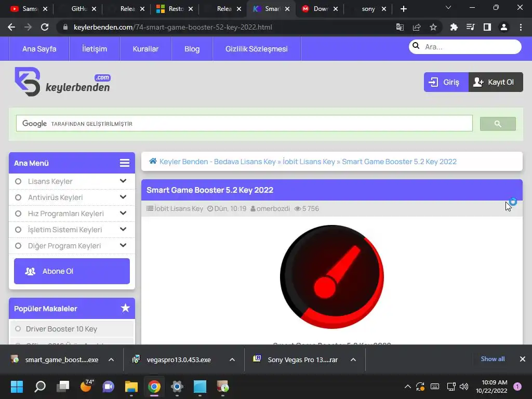
Task: Click the keylerbenden site logo
Action: point(62,82)
